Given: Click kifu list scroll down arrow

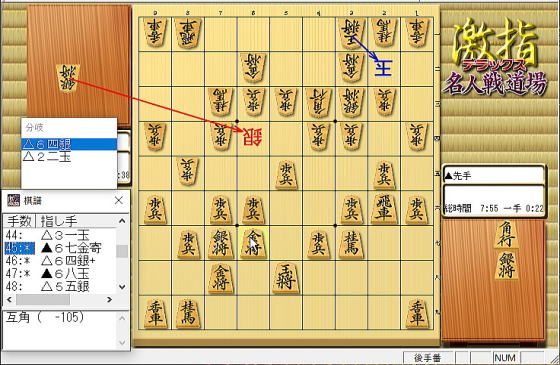Looking at the screenshot, I should [122, 287].
